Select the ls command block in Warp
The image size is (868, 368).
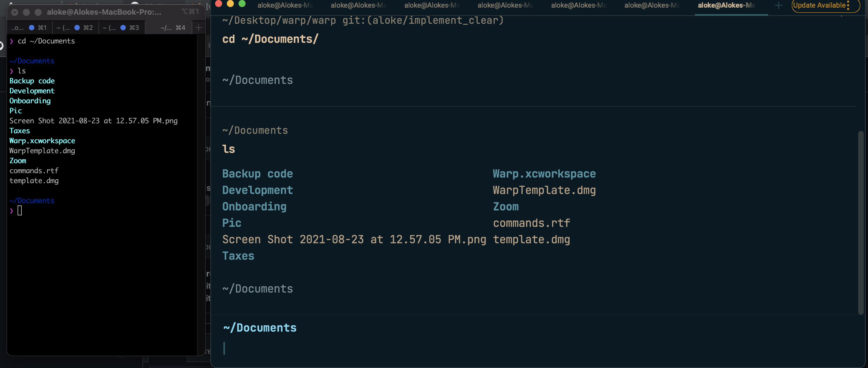pyautogui.click(x=229, y=148)
